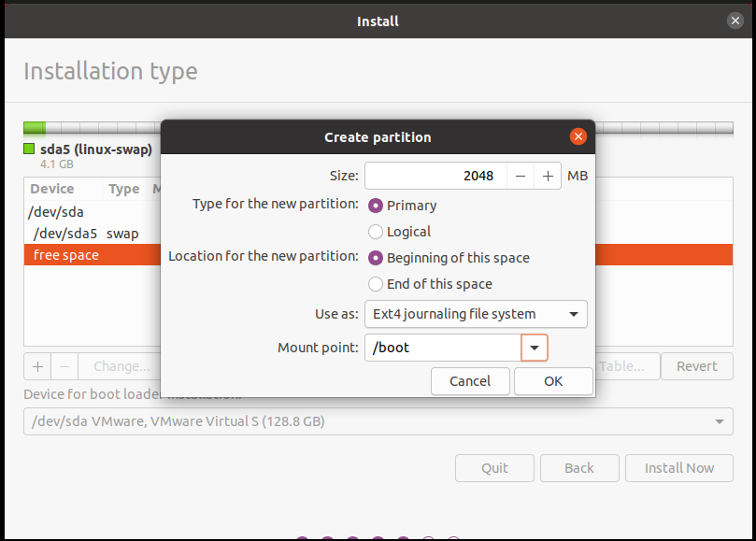This screenshot has width=756, height=541.
Task: Decrease partition size with minus button
Action: (x=521, y=176)
